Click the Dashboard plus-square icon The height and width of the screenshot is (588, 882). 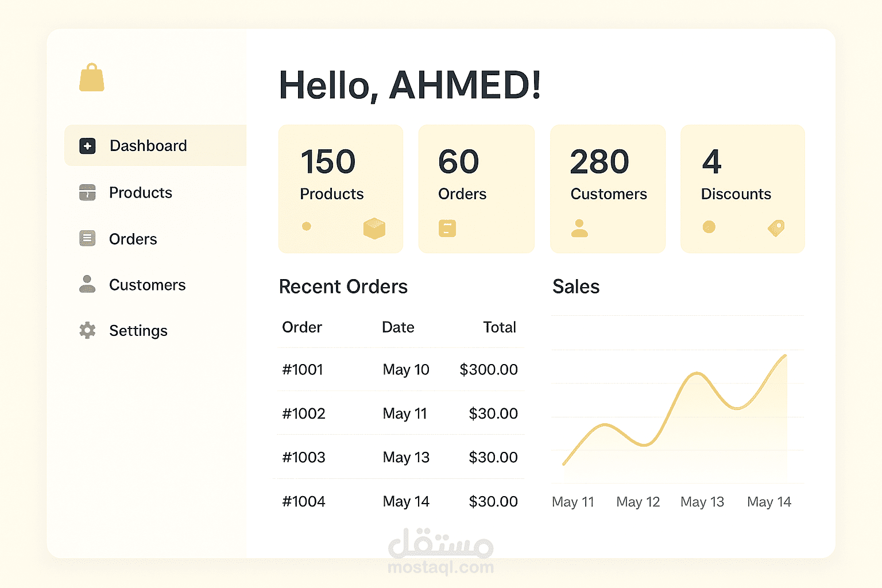[87, 146]
